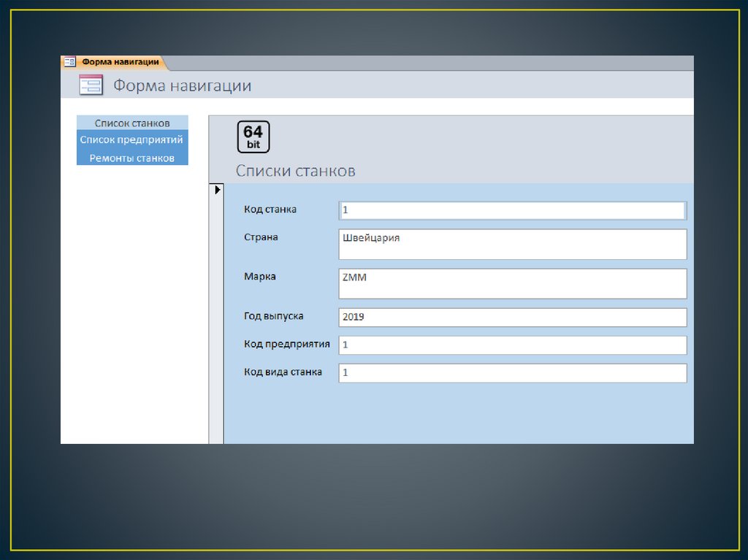
Task: Click the Марка field containing ZMM
Action: pyautogui.click(x=512, y=283)
